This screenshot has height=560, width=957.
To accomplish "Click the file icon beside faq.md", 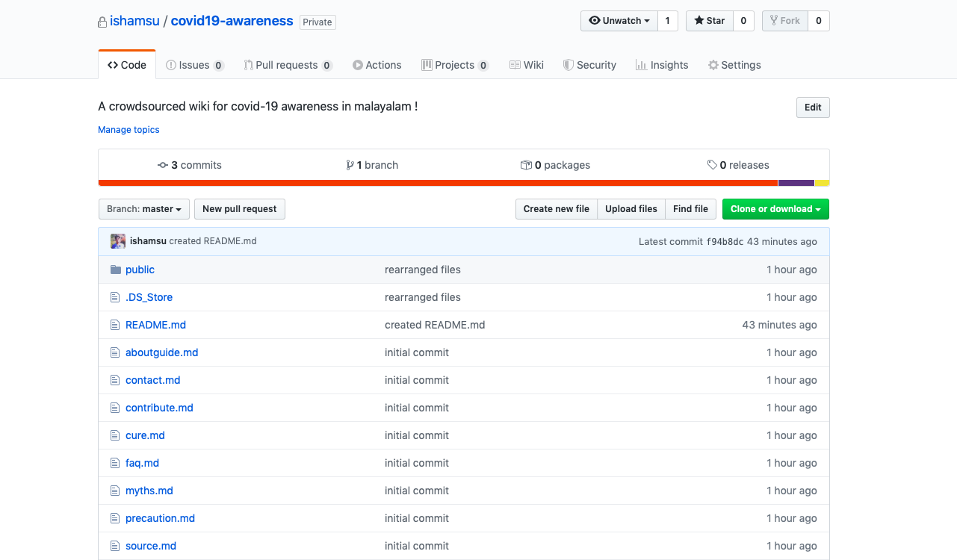I will [115, 463].
